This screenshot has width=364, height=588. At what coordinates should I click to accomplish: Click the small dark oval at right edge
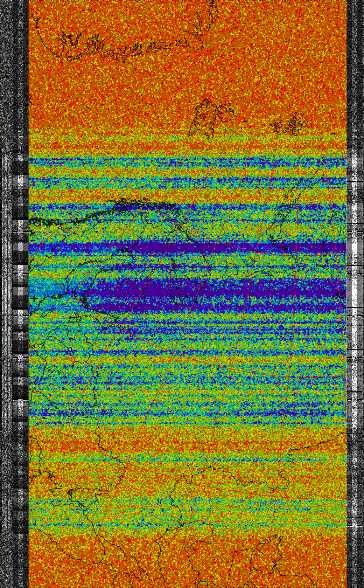point(339,294)
